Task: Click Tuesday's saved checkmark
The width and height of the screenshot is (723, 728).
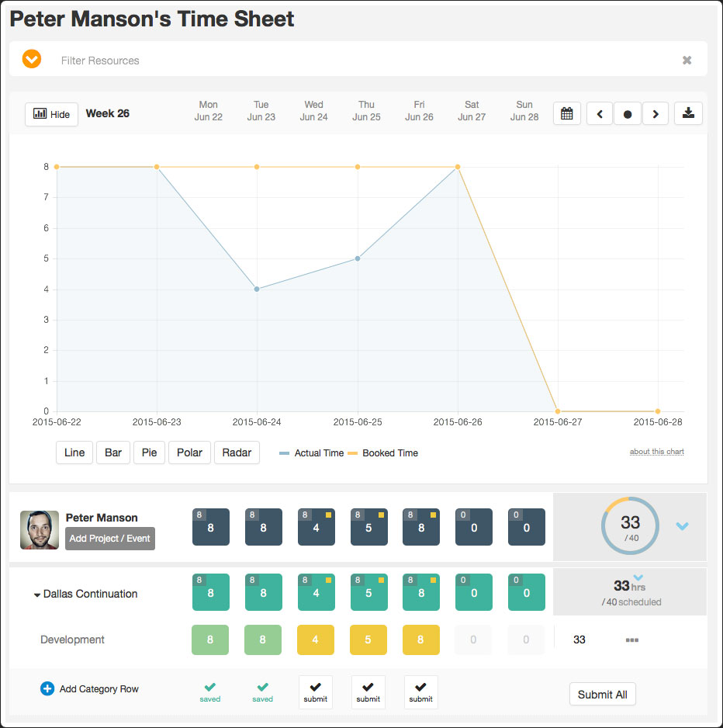Action: click(263, 692)
